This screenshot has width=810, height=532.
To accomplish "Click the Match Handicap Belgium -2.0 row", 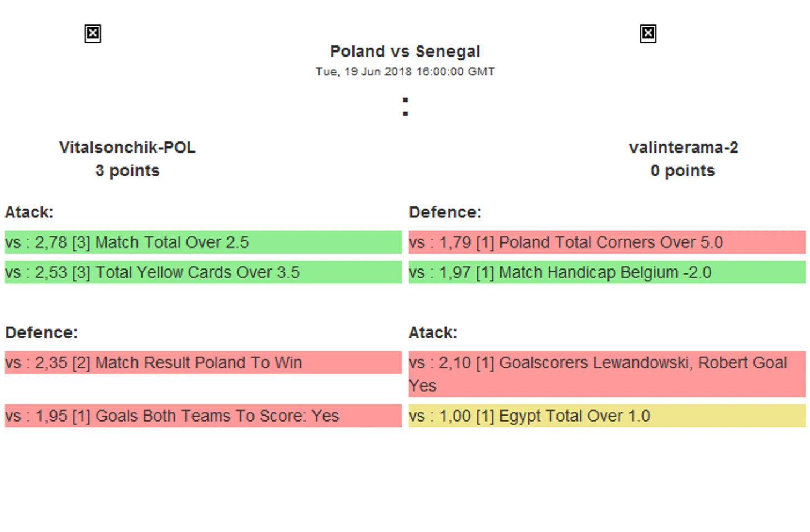I will point(607,272).
